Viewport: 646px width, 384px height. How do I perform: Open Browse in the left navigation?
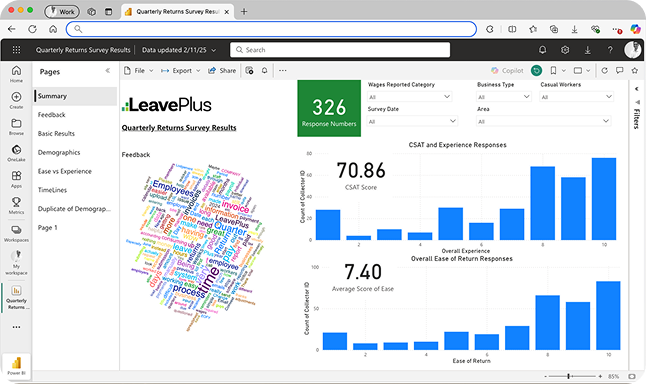(x=16, y=126)
